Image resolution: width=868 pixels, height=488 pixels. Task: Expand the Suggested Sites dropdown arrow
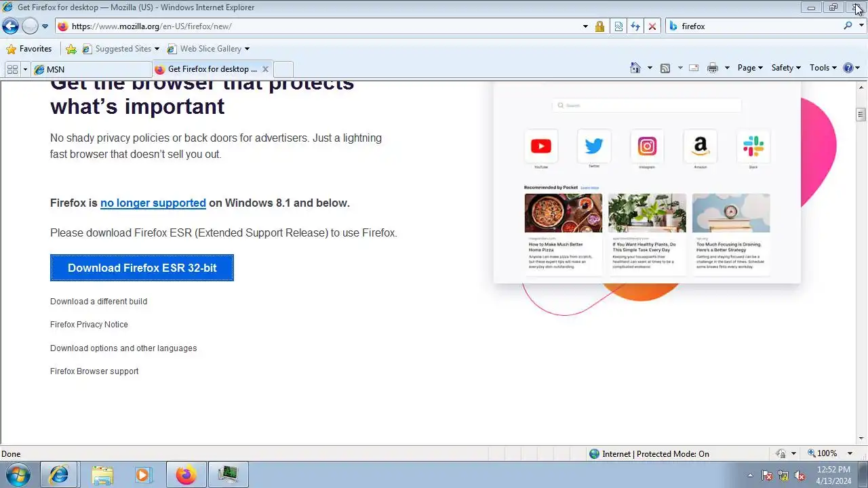click(157, 49)
